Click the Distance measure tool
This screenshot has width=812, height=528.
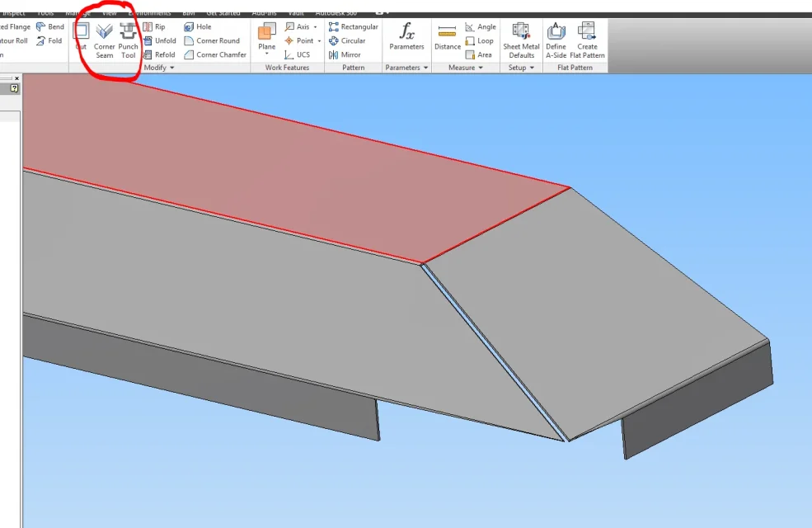448,36
